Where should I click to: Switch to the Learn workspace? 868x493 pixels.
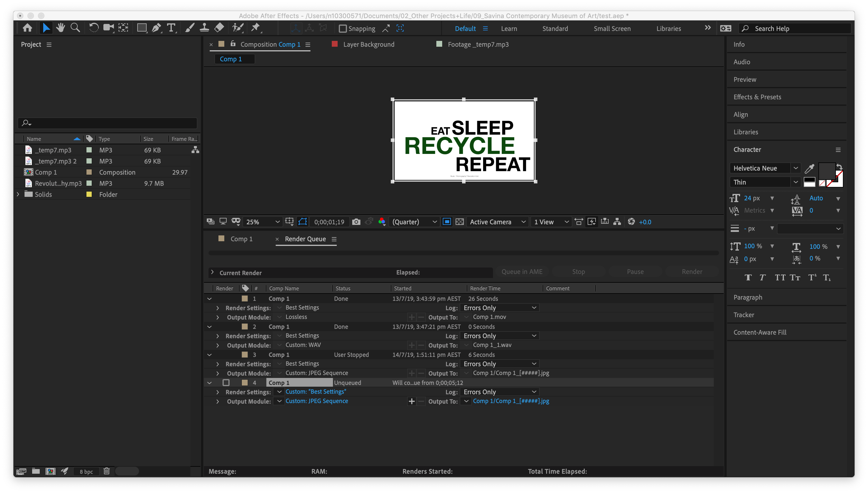click(509, 29)
